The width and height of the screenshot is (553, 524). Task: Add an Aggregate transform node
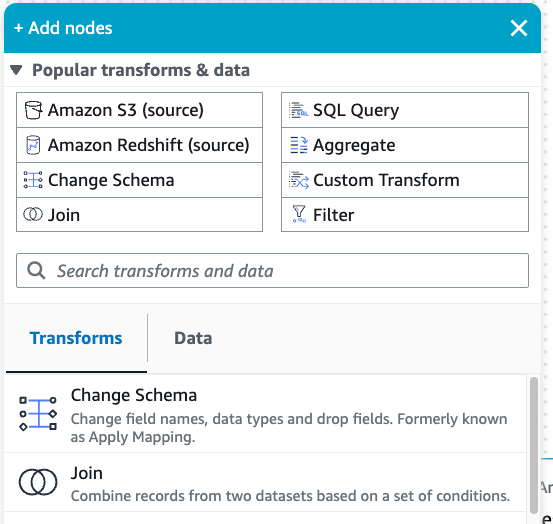405,145
